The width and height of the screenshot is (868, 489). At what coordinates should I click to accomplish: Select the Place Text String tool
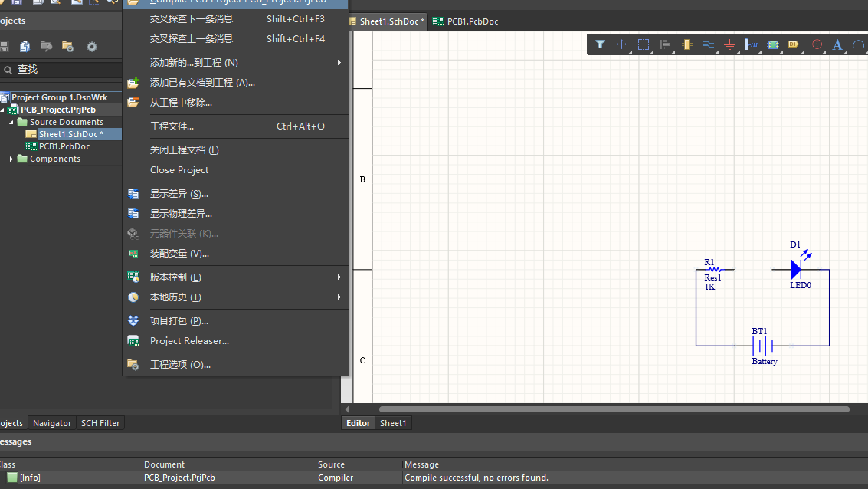837,45
